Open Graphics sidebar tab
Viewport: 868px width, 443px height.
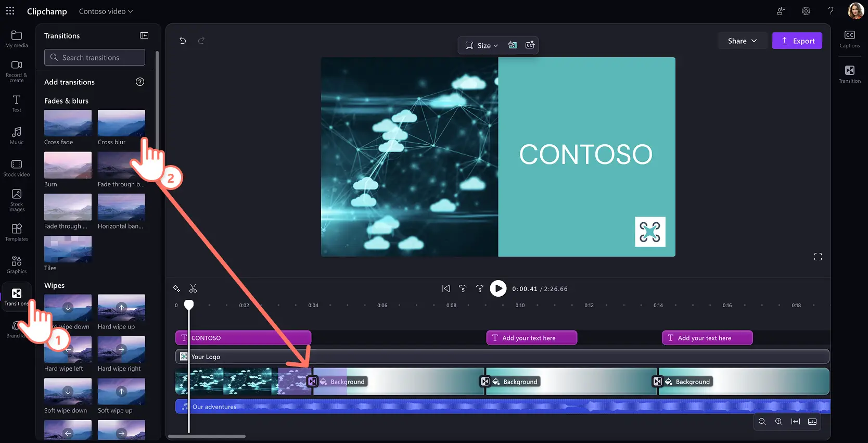17,264
